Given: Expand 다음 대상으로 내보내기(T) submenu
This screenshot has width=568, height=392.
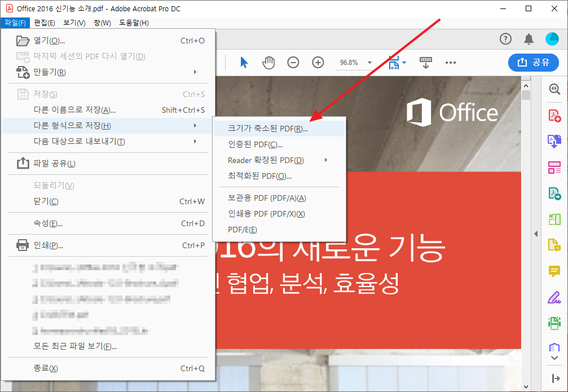Looking at the screenshot, I should tap(195, 142).
